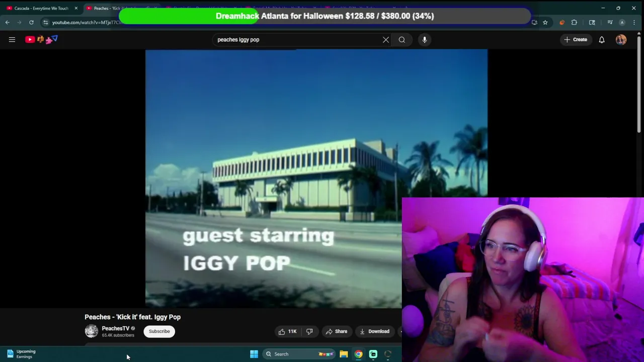Viewport: 644px width, 362px height.
Task: Open File Explorer from the taskbar
Action: click(344, 354)
